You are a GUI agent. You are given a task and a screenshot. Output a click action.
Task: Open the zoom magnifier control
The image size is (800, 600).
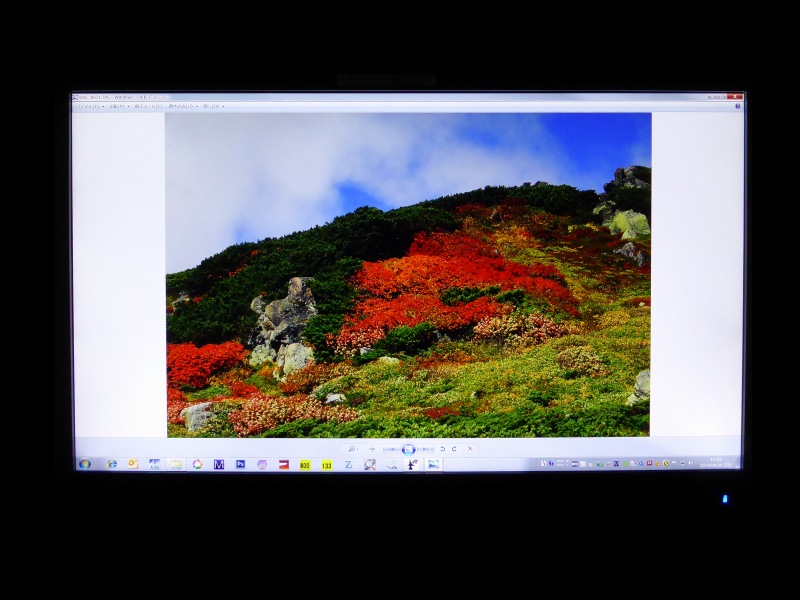pyautogui.click(x=352, y=449)
